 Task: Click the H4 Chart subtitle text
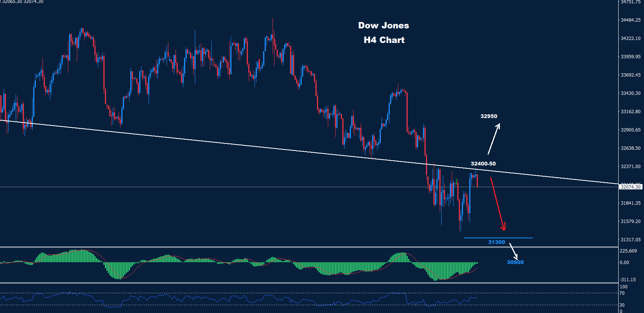[x=384, y=40]
